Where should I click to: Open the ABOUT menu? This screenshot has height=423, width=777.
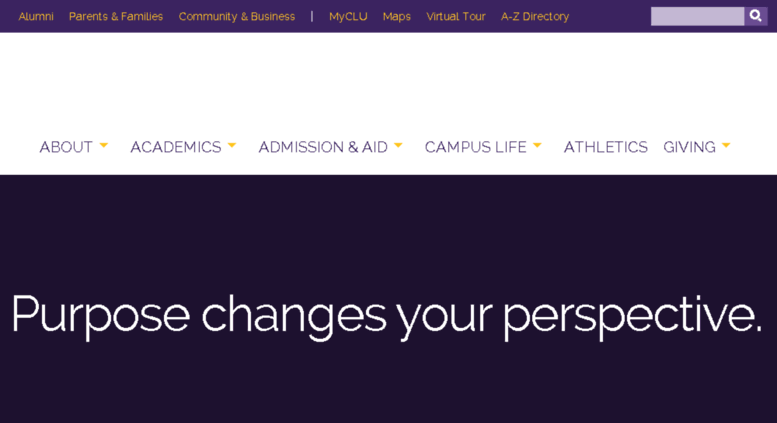tap(66, 147)
